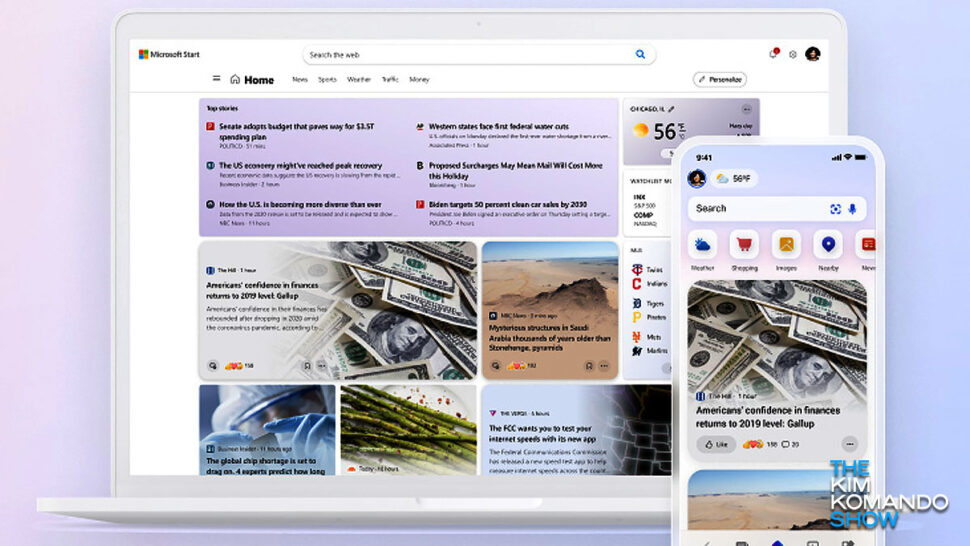
Task: Switch to the Sports tab
Action: (x=327, y=79)
